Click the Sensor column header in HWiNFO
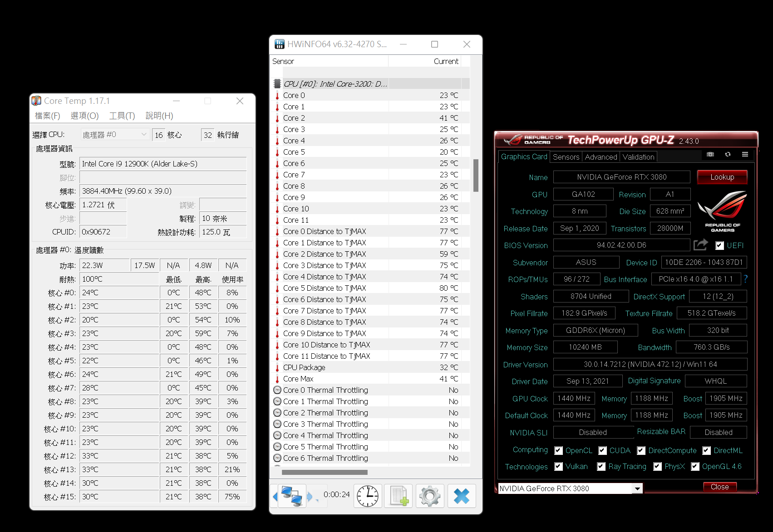This screenshot has width=773, height=532. (x=330, y=61)
